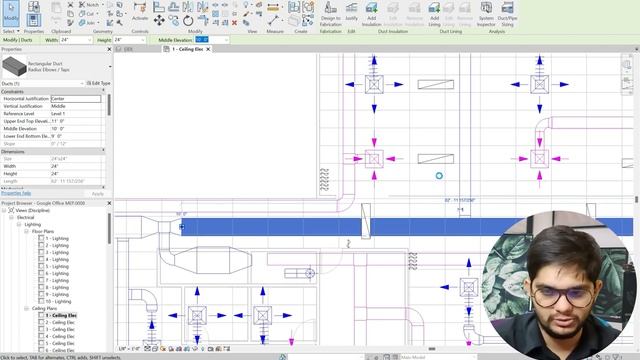
Task: Select the Cut geometry tool
Action: point(87,13)
